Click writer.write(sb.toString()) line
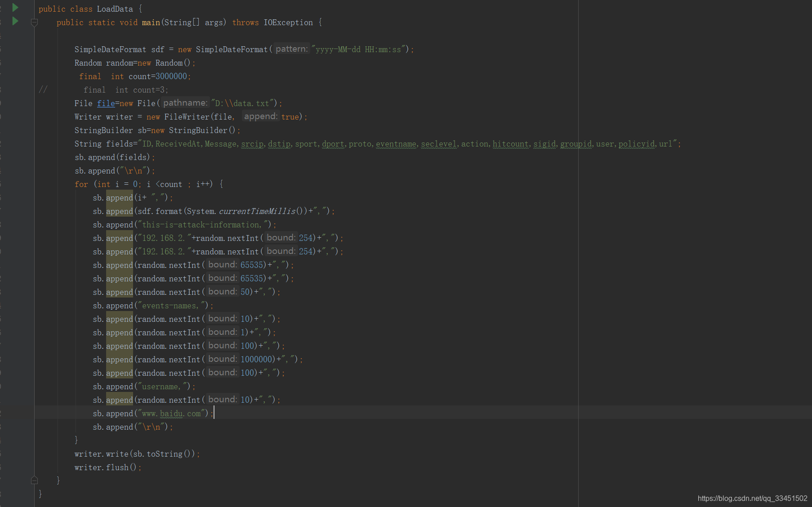The width and height of the screenshot is (812, 507). (x=137, y=454)
